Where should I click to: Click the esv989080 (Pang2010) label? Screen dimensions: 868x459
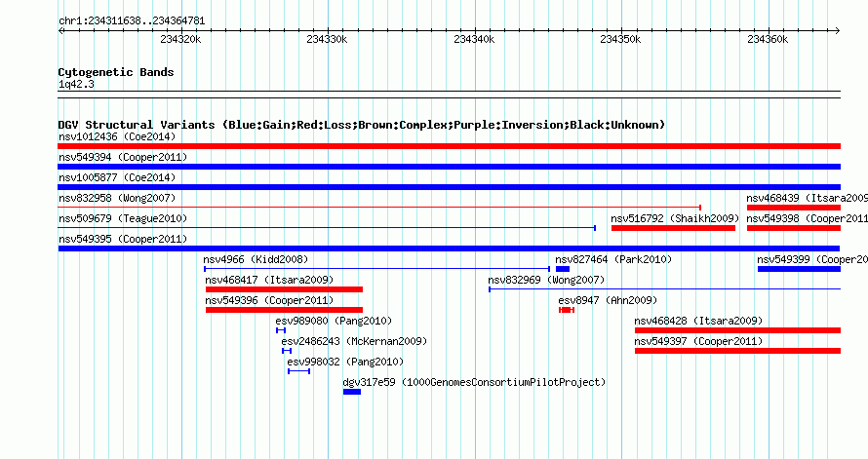point(334,321)
